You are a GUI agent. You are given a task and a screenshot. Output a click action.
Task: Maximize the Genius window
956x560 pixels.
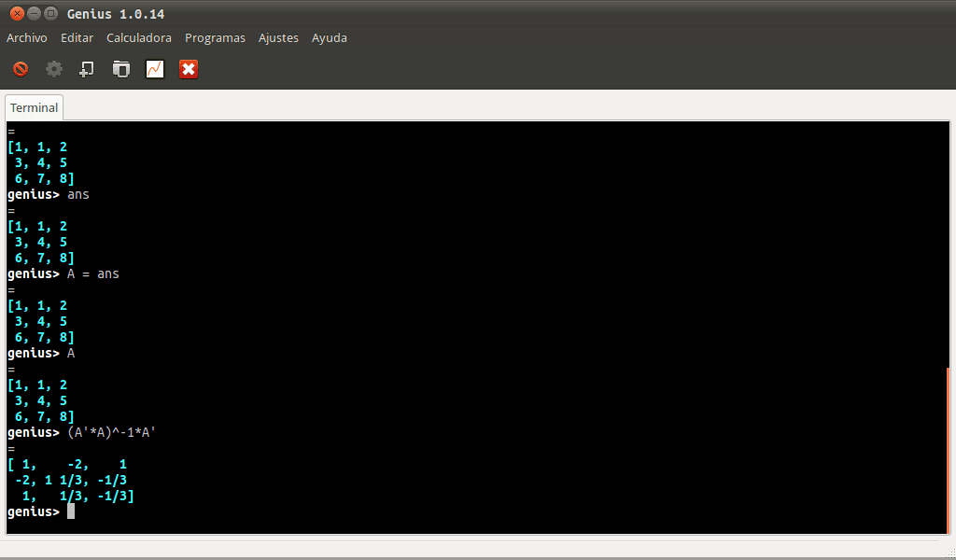(x=50, y=13)
